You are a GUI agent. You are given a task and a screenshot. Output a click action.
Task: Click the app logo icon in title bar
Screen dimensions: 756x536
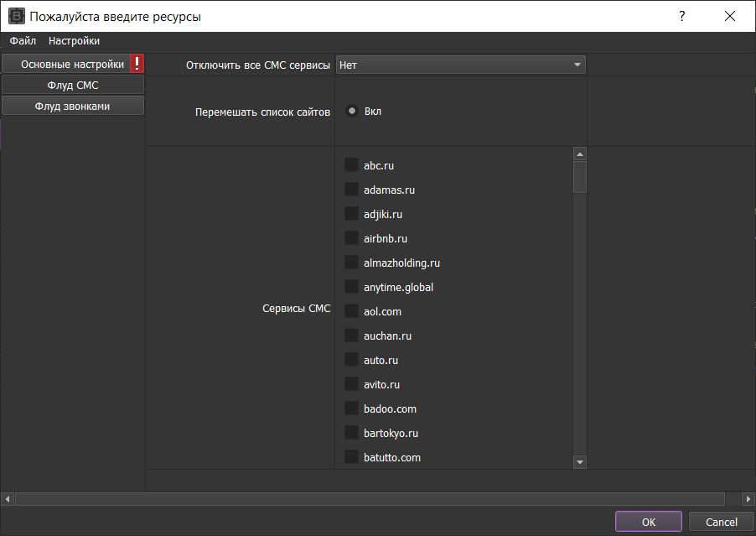(x=16, y=16)
